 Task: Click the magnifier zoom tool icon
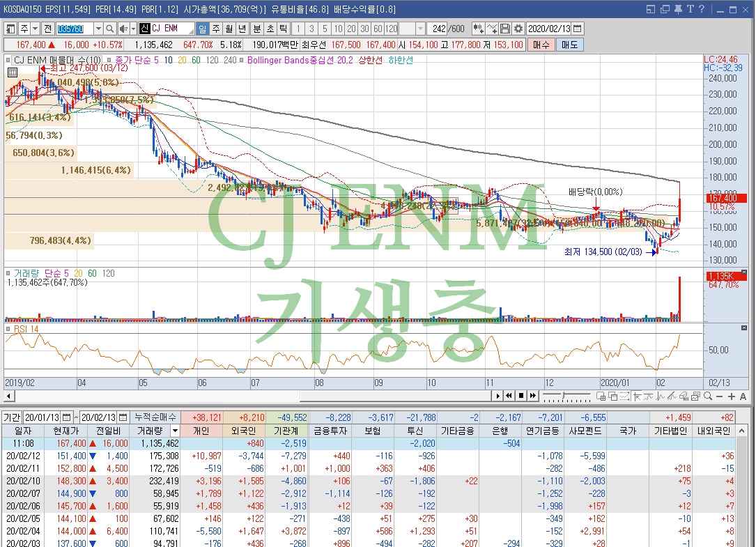(x=708, y=396)
